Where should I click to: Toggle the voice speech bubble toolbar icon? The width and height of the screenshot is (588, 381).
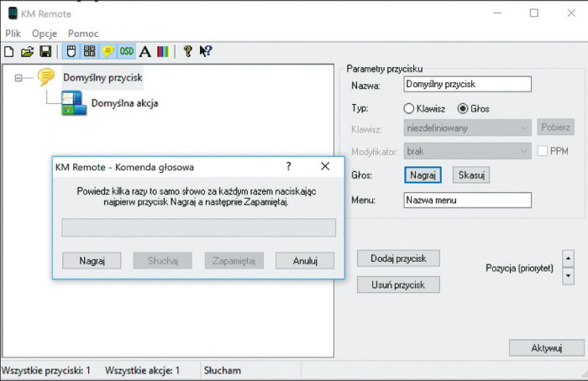point(108,51)
